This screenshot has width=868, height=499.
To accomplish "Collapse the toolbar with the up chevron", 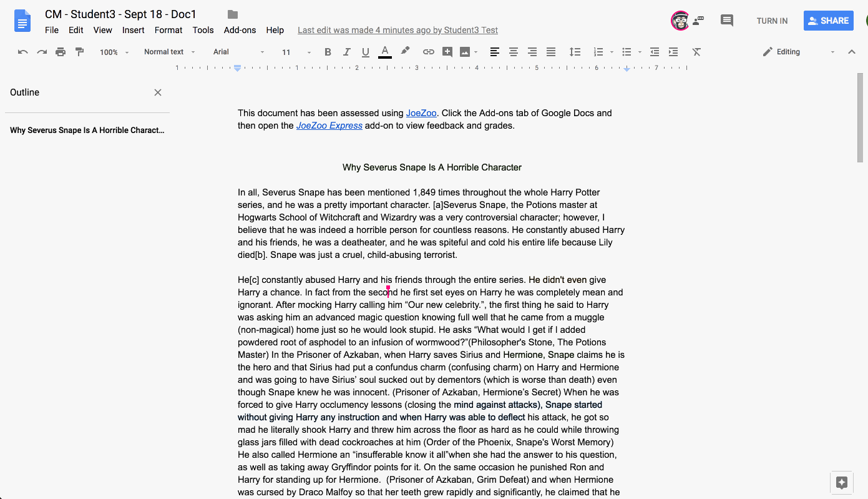I will [x=852, y=52].
